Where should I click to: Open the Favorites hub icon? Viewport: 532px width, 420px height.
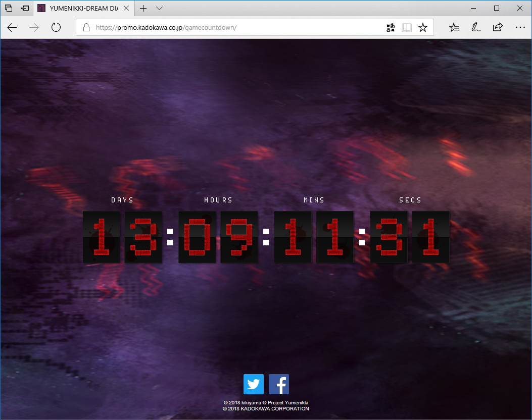click(x=454, y=27)
